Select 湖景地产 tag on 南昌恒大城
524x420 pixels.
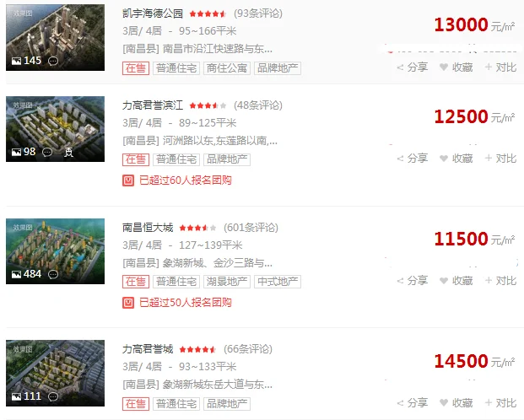click(227, 282)
